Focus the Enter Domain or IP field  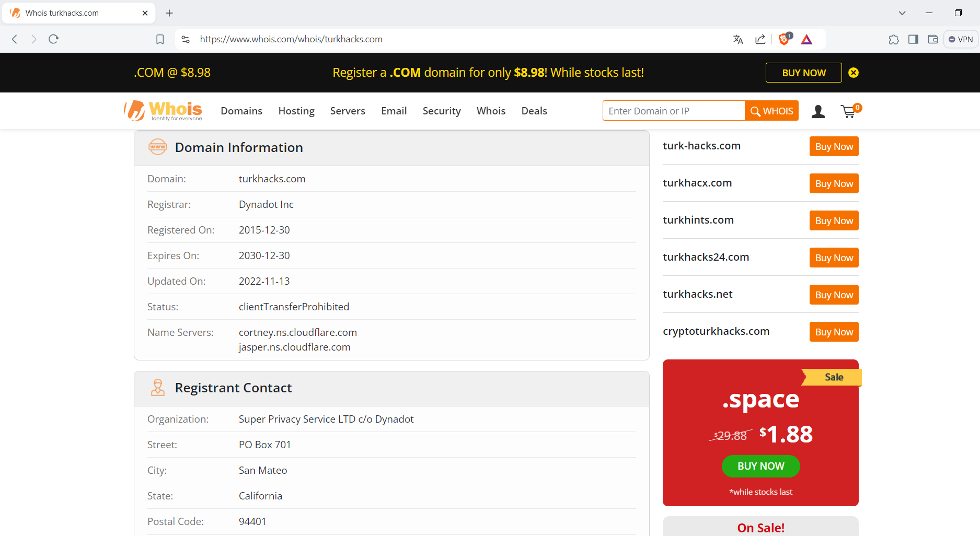(x=674, y=111)
